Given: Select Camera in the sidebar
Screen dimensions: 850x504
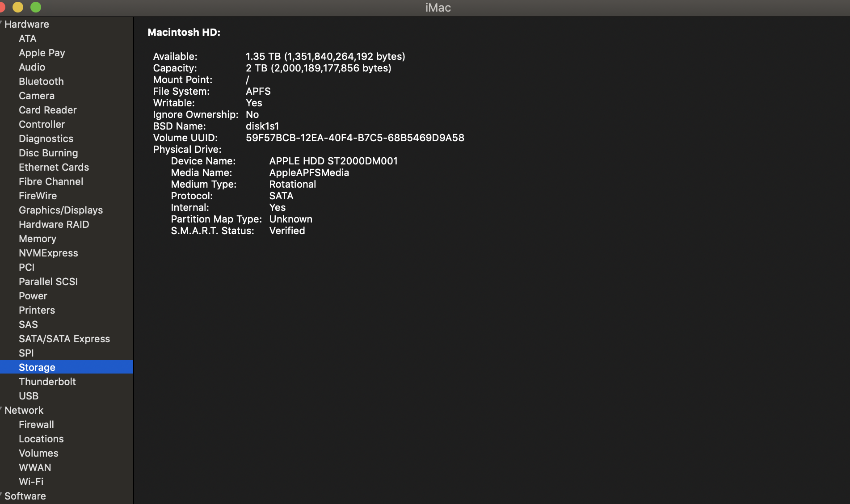Looking at the screenshot, I should pyautogui.click(x=37, y=96).
